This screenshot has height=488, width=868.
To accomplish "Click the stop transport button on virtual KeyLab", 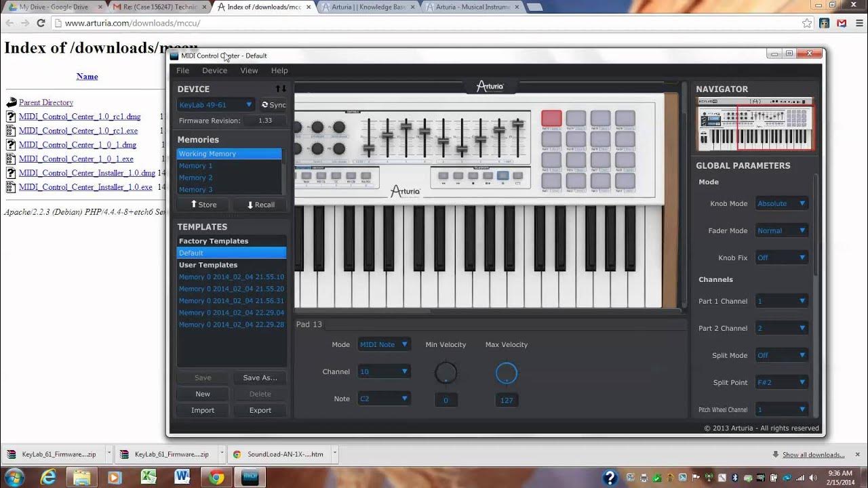I will click(473, 175).
